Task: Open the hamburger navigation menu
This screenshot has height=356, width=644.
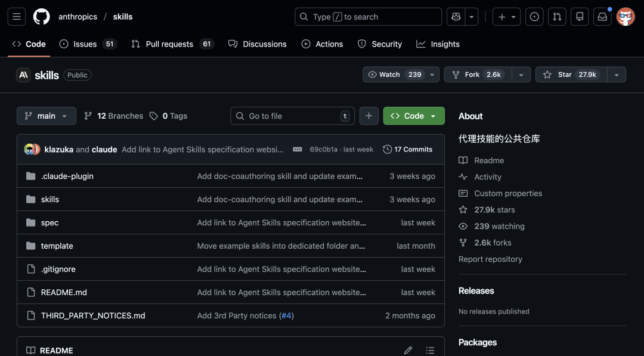Action: click(x=17, y=17)
